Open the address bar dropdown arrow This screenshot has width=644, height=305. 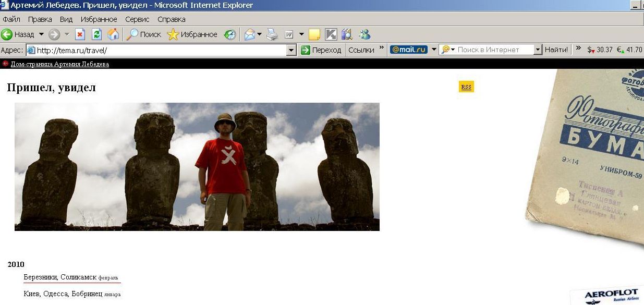pos(291,50)
